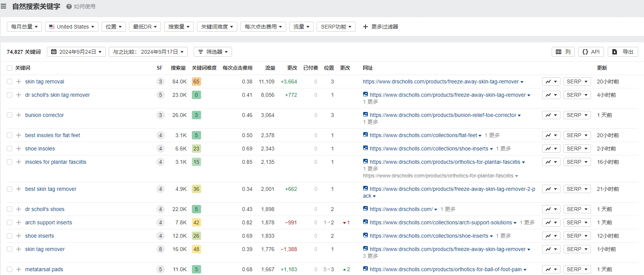
Task: Open the 最低DR filter dropdown
Action: coord(145,27)
